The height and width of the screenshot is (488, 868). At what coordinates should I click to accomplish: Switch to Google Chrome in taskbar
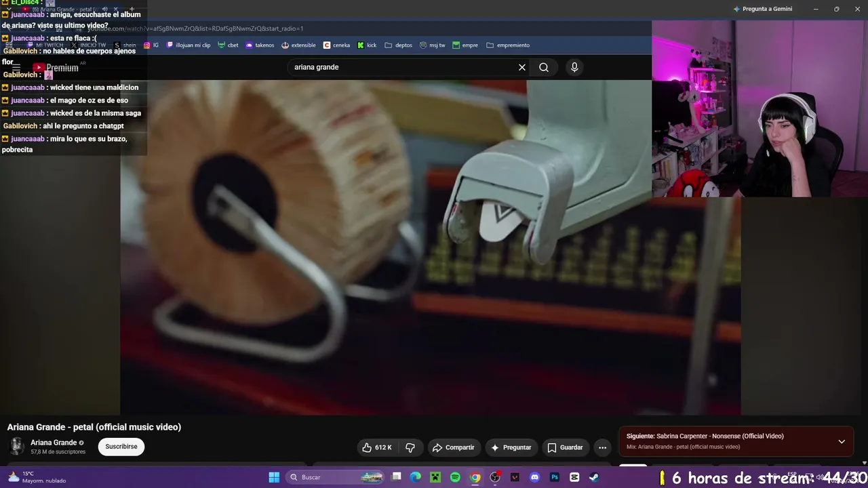pos(475,477)
